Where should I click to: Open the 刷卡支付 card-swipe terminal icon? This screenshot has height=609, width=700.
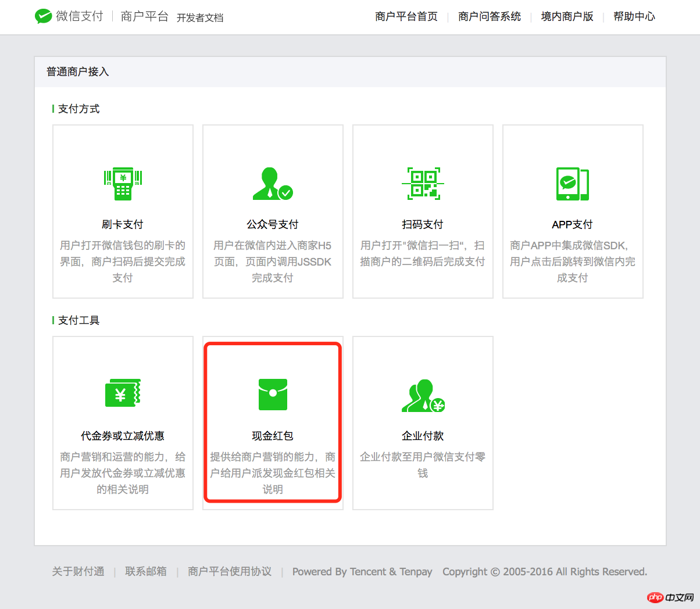[123, 184]
